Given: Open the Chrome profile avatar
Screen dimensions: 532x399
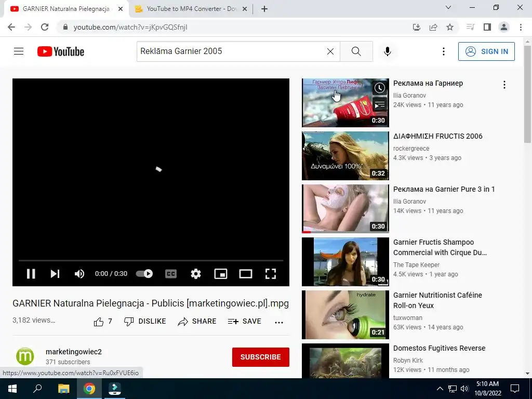Looking at the screenshot, I should 504,27.
